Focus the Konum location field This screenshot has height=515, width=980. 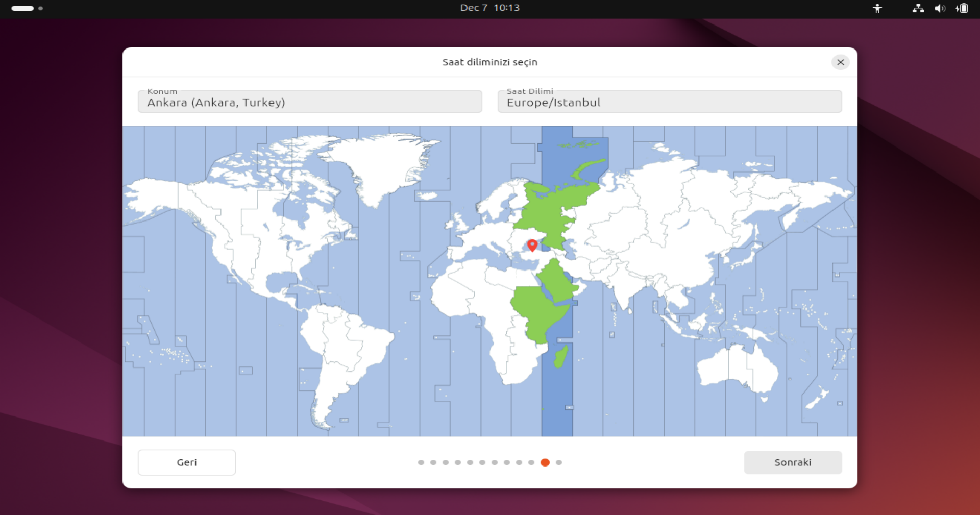pyautogui.click(x=310, y=102)
